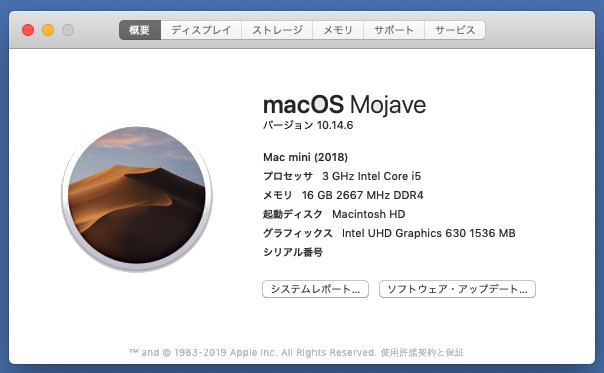The height and width of the screenshot is (373, 604).
Task: Click 16 GB 2667 MHz DDR4 value
Action: [x=362, y=195]
